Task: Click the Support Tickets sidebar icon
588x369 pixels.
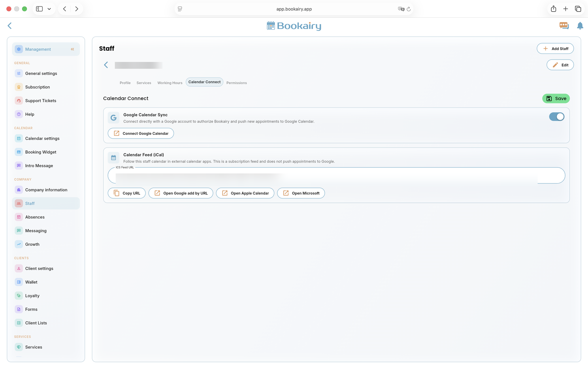Action: point(19,101)
